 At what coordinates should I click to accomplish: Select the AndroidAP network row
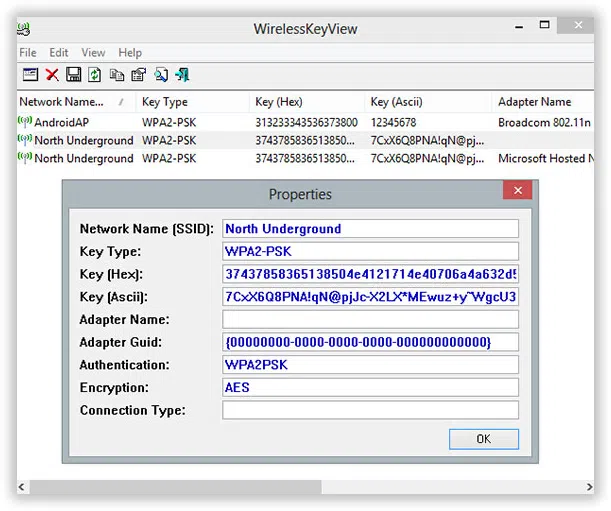[62, 121]
